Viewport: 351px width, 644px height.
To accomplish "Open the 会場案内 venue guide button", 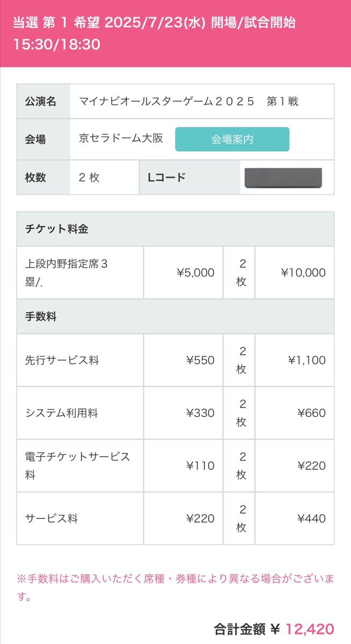I will coord(232,140).
